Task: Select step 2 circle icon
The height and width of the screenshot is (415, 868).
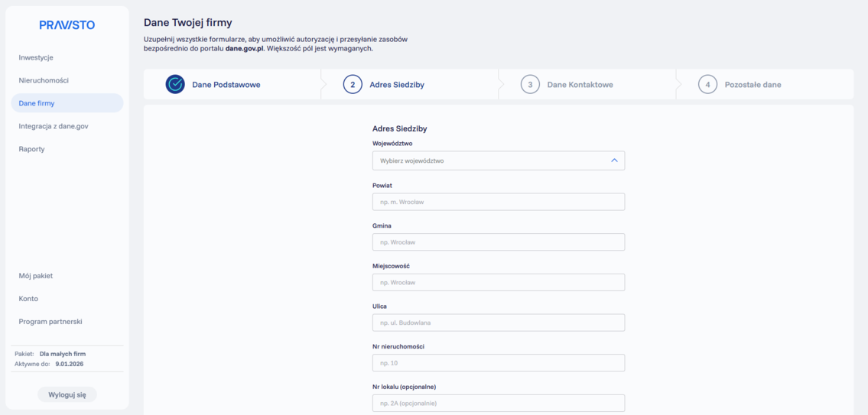Action: pos(353,84)
